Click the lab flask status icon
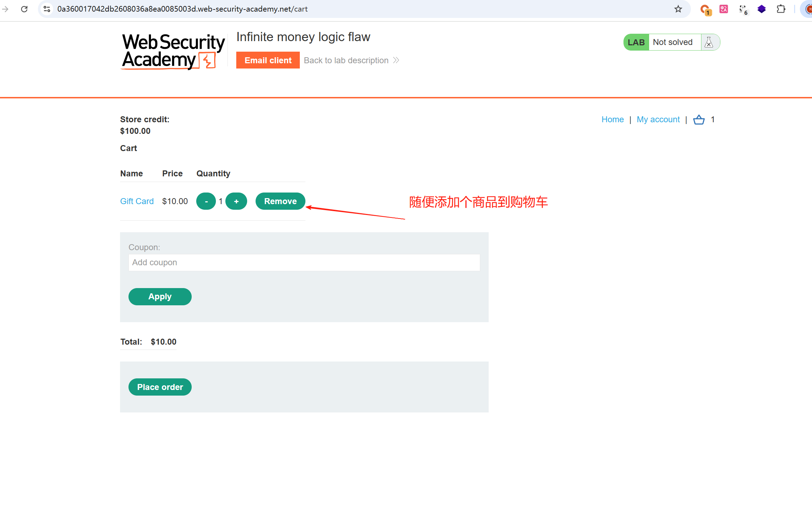 pyautogui.click(x=709, y=43)
